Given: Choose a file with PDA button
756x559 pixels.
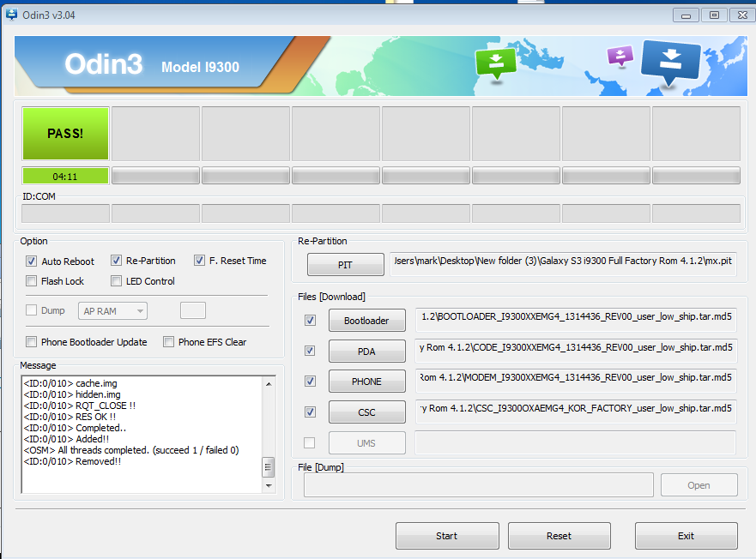Looking at the screenshot, I should (x=367, y=352).
